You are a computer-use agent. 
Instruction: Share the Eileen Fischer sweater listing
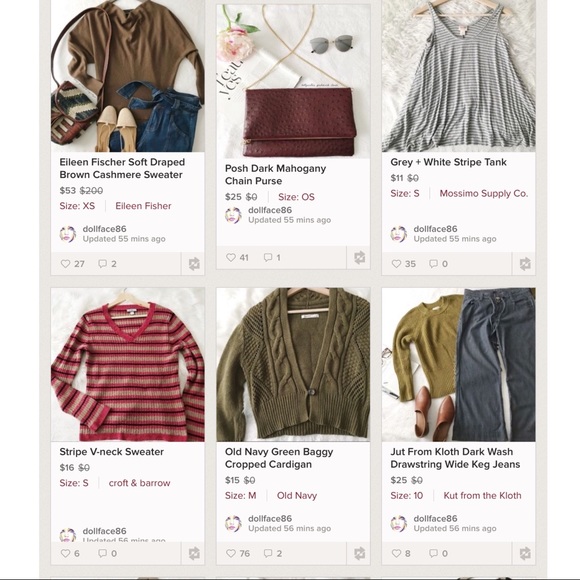[193, 264]
